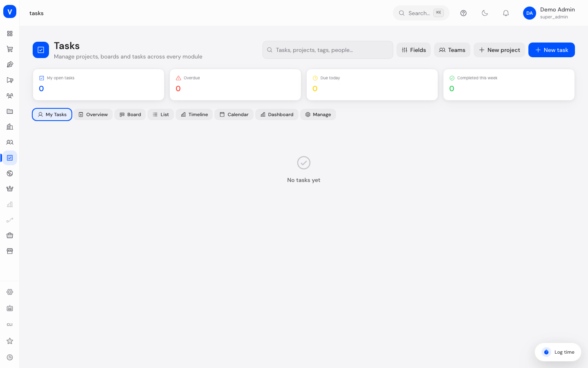Click the Log time floating button
The height and width of the screenshot is (368, 588).
tap(558, 352)
